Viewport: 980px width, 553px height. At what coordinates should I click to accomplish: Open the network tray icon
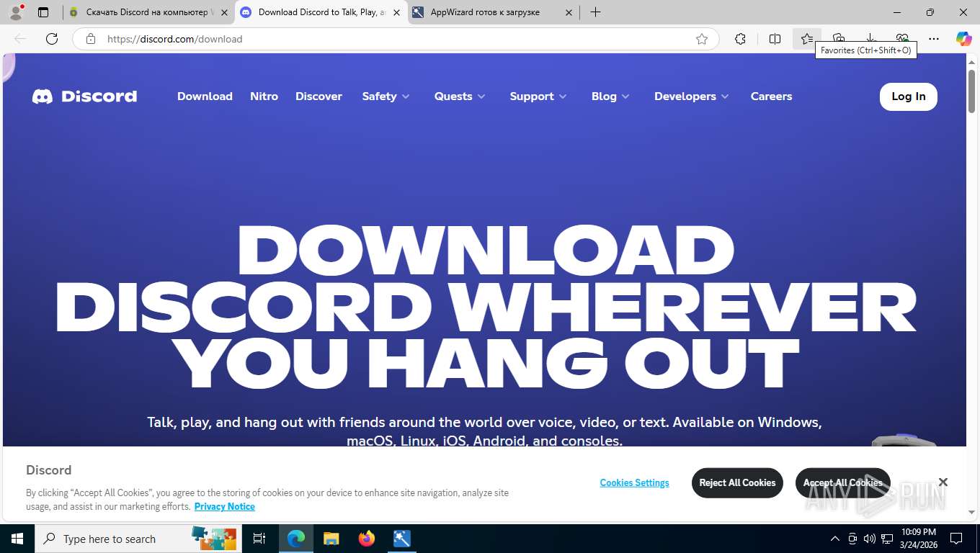(887, 539)
